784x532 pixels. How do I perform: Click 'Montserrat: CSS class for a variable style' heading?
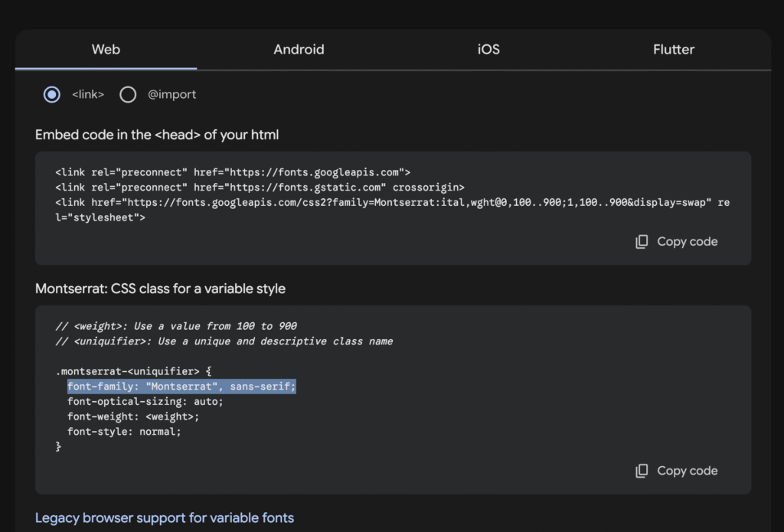[x=160, y=289]
